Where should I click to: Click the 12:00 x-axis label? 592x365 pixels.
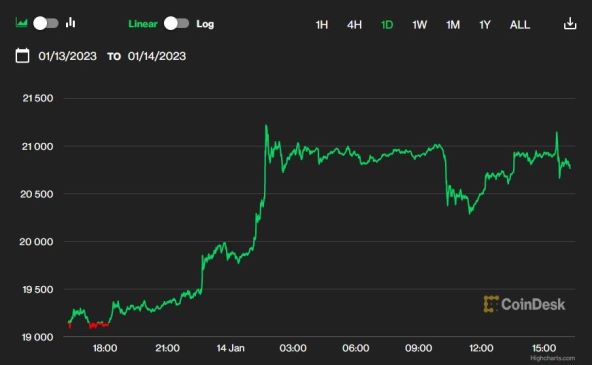(x=481, y=348)
